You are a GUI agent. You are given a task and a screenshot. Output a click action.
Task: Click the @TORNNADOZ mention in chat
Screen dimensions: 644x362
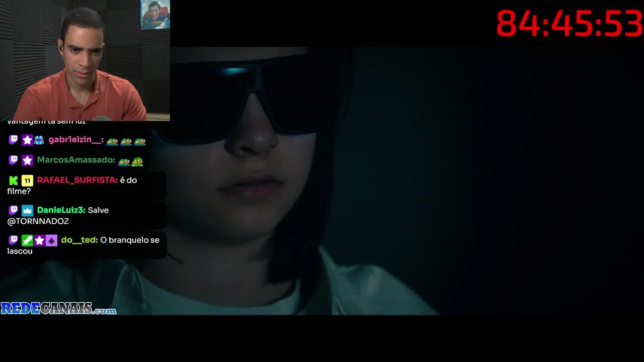[38, 221]
